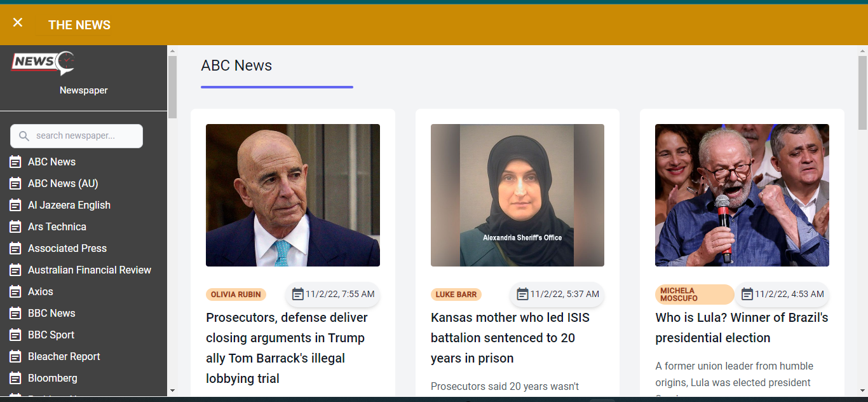868x402 pixels.
Task: Click the Newspaper label under the logo
Action: pos(84,90)
